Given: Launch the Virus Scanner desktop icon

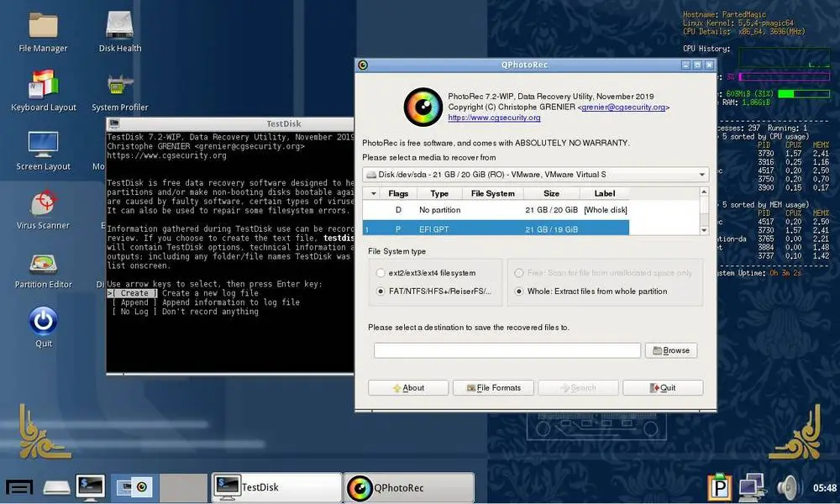Looking at the screenshot, I should 43,210.
